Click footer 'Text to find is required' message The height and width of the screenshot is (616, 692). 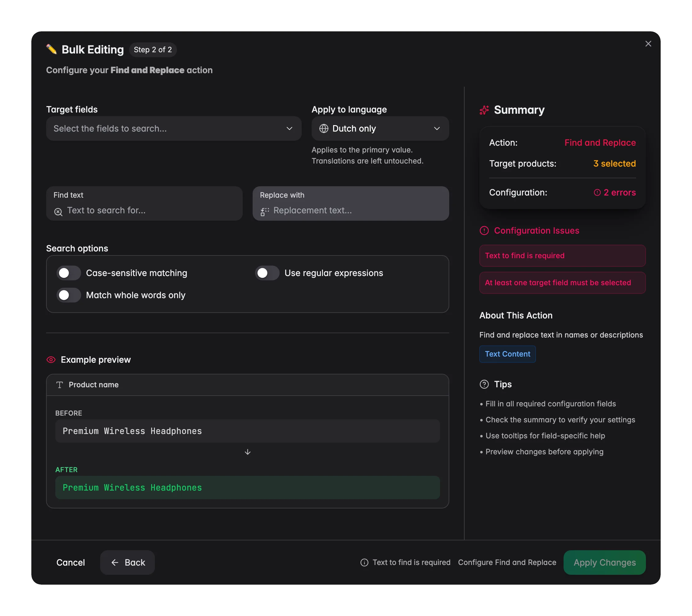[411, 563]
